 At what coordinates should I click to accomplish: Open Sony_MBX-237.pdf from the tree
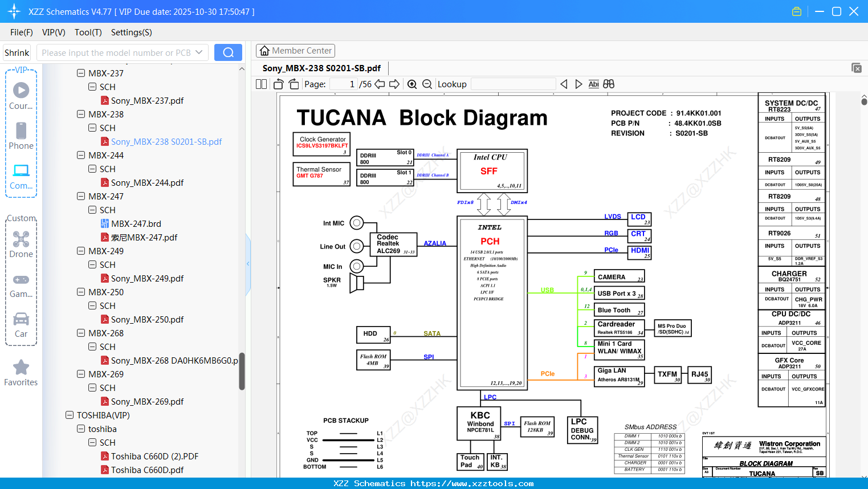147,100
